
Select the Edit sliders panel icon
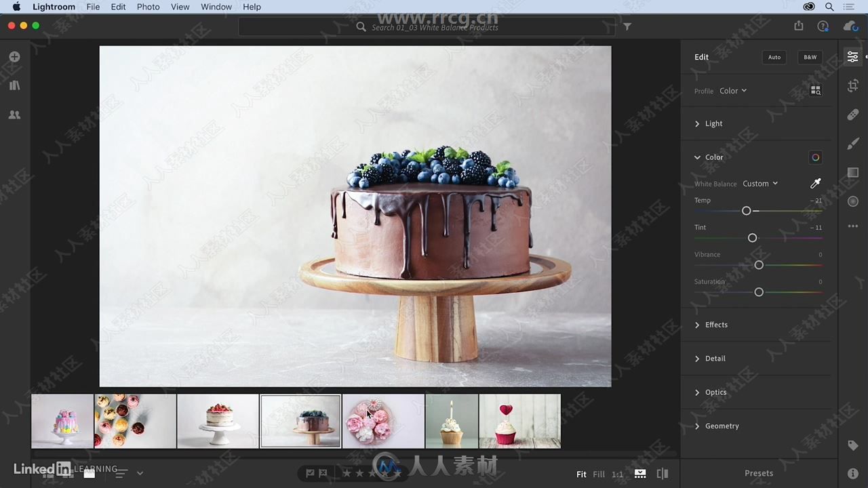click(853, 57)
